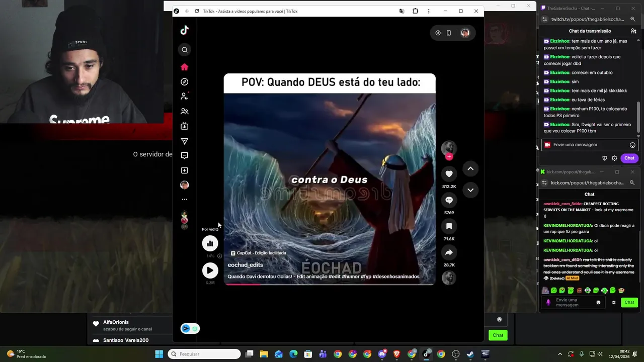Click the sound disc thumbnail below share
Viewport: 644px width, 362px height.
click(449, 278)
